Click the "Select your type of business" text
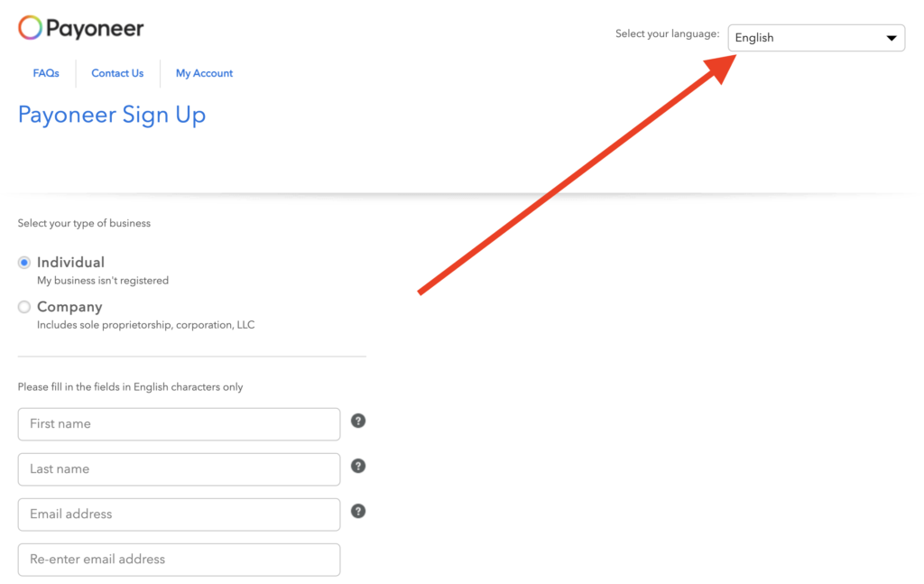Screen dimensions: 924x584 click(x=84, y=223)
